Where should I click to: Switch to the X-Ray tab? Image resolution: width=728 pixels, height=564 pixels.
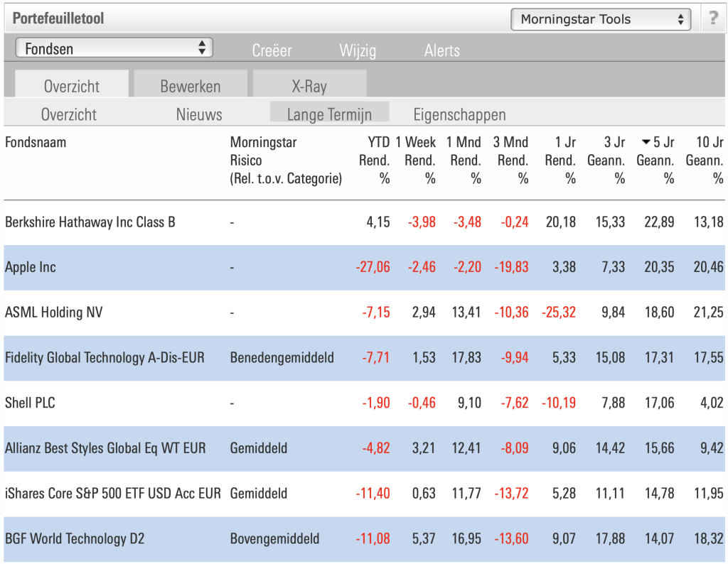point(310,85)
